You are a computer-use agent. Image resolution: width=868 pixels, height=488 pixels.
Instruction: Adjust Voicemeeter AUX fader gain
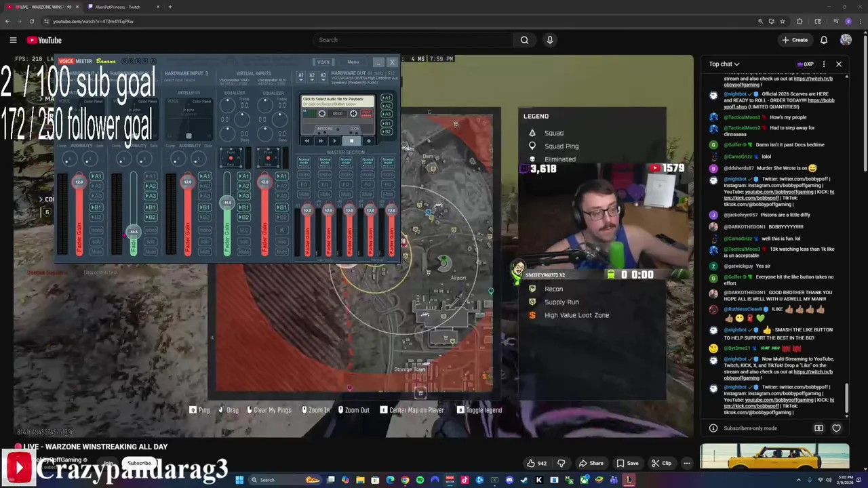[264, 182]
